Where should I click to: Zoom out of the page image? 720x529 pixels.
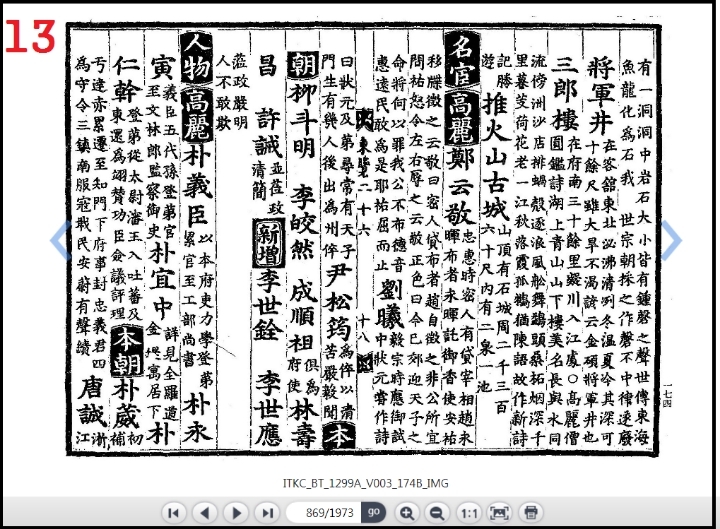point(437,512)
